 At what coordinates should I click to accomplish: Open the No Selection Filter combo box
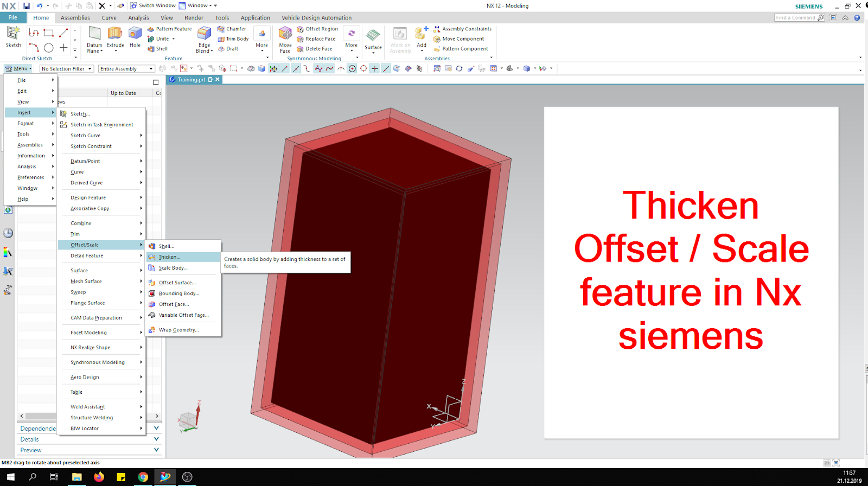point(67,69)
